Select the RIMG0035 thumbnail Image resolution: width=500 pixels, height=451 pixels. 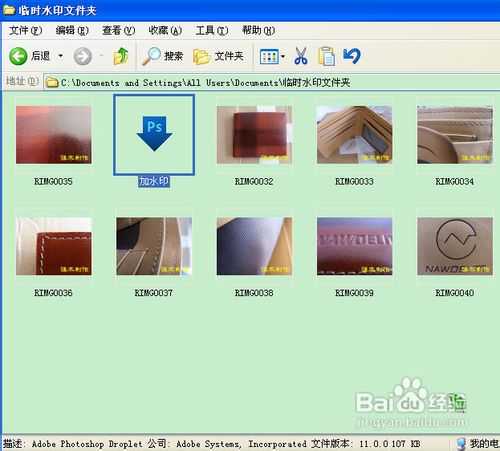click(54, 135)
